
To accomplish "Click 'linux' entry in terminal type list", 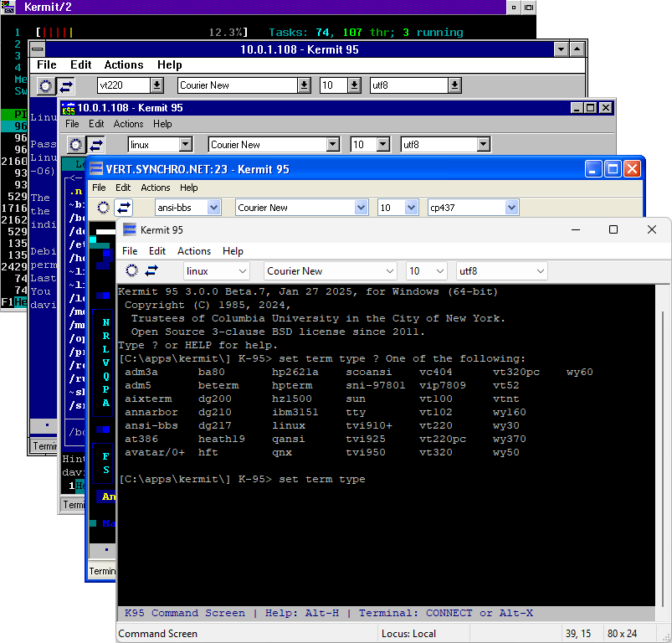I will pyautogui.click(x=289, y=425).
